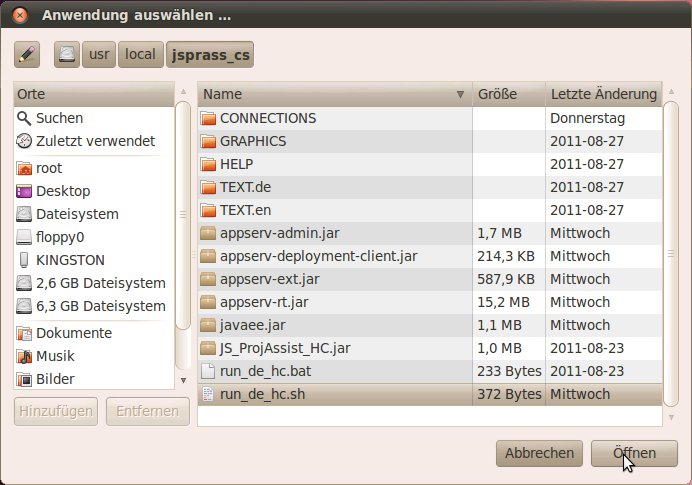
Task: Toggle the pencil location entry button
Action: click(x=27, y=54)
